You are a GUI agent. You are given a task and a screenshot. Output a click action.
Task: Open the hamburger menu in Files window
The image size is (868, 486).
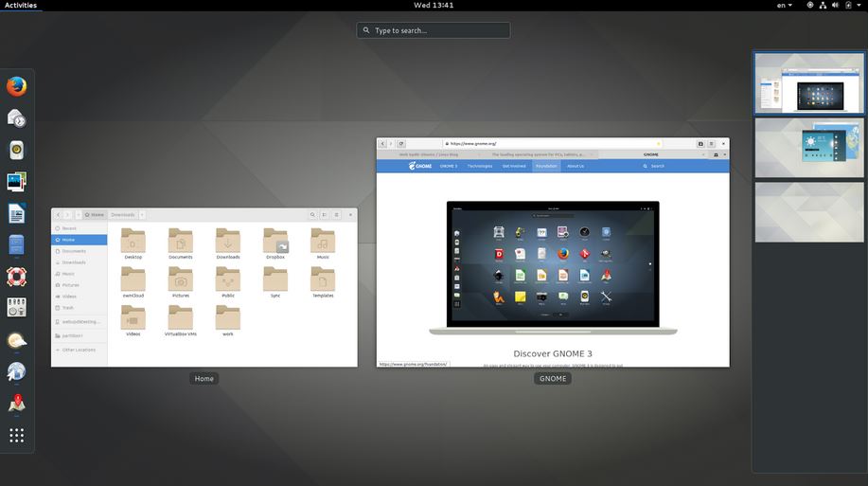click(x=336, y=215)
